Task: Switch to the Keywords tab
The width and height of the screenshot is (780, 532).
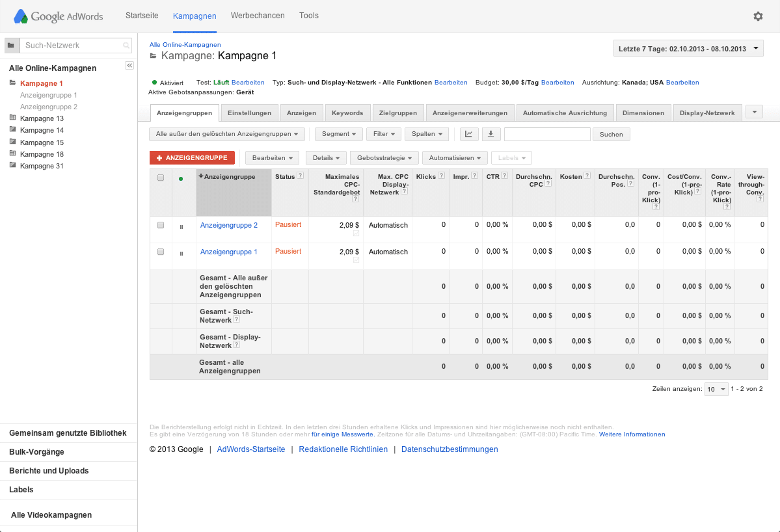Action: click(x=347, y=113)
